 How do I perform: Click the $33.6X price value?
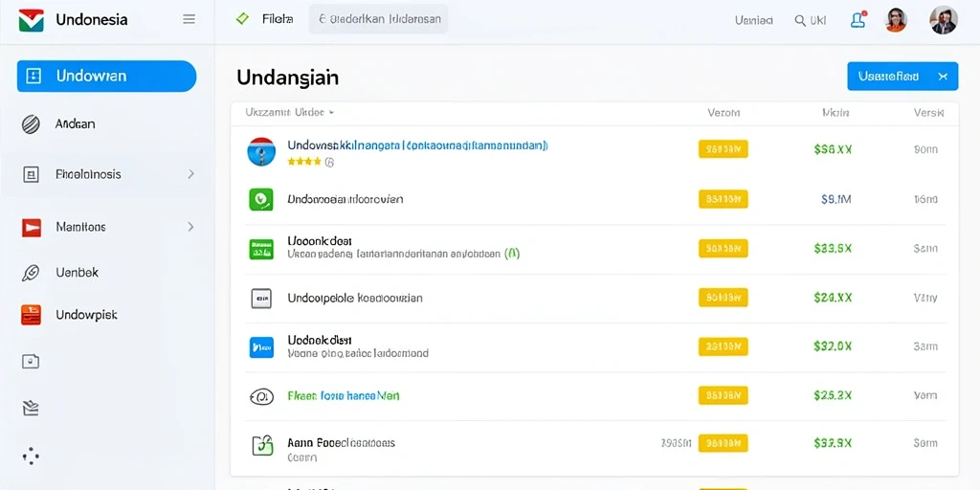[833, 248]
